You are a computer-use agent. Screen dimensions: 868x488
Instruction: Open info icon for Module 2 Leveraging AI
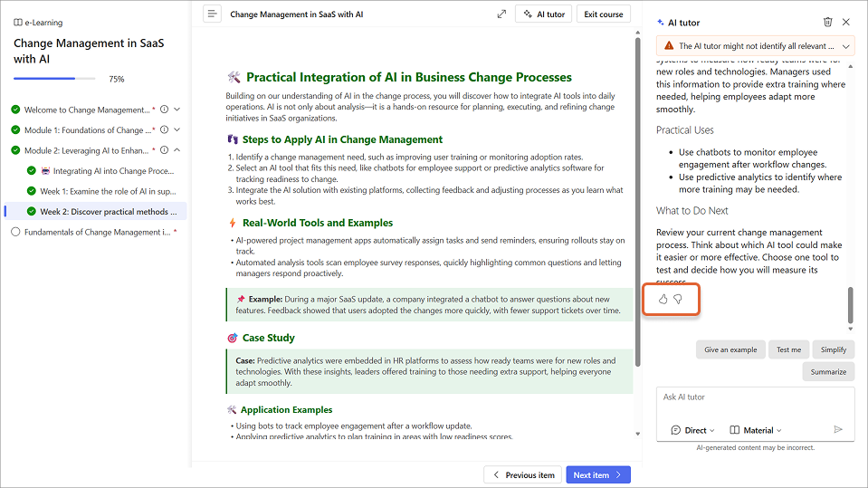(x=165, y=150)
